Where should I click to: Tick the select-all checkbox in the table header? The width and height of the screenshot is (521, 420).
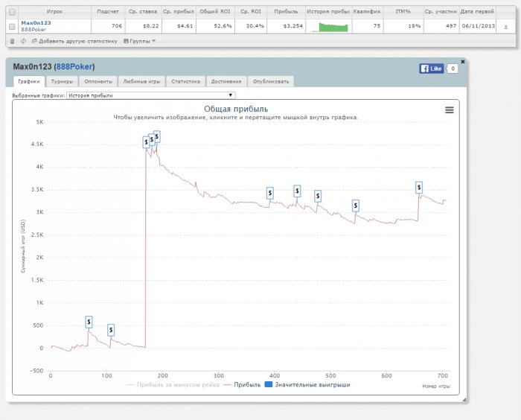point(11,12)
